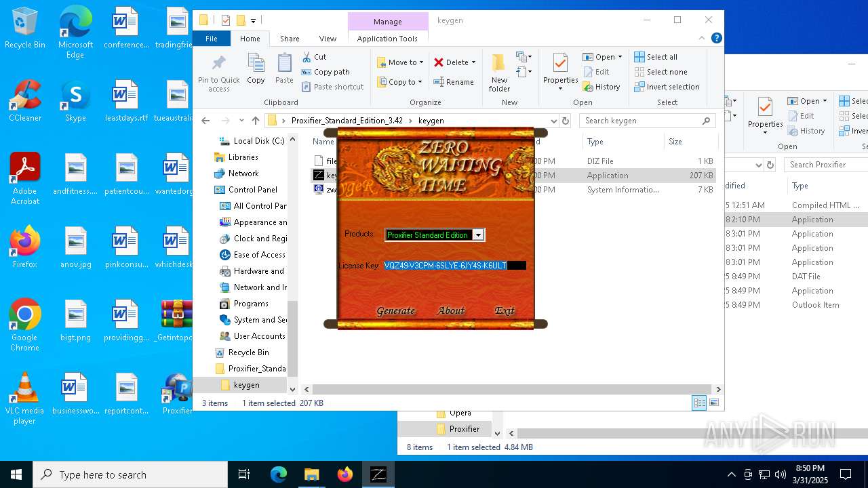Click Select none in ribbon

660,72
